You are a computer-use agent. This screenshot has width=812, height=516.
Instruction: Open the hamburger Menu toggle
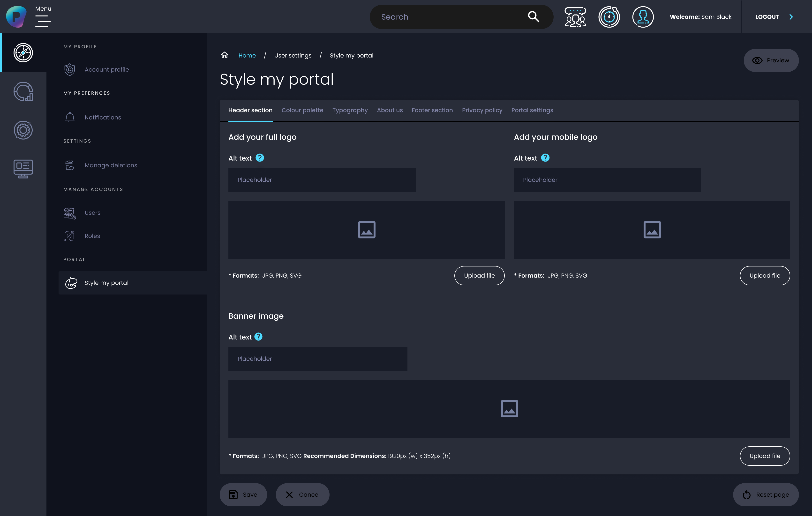pyautogui.click(x=43, y=21)
